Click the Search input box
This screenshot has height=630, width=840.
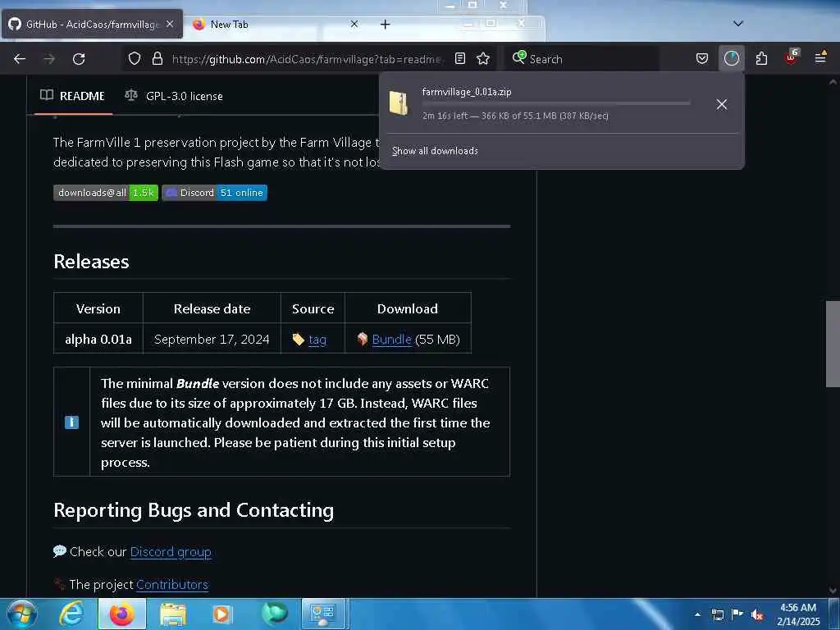(583, 59)
